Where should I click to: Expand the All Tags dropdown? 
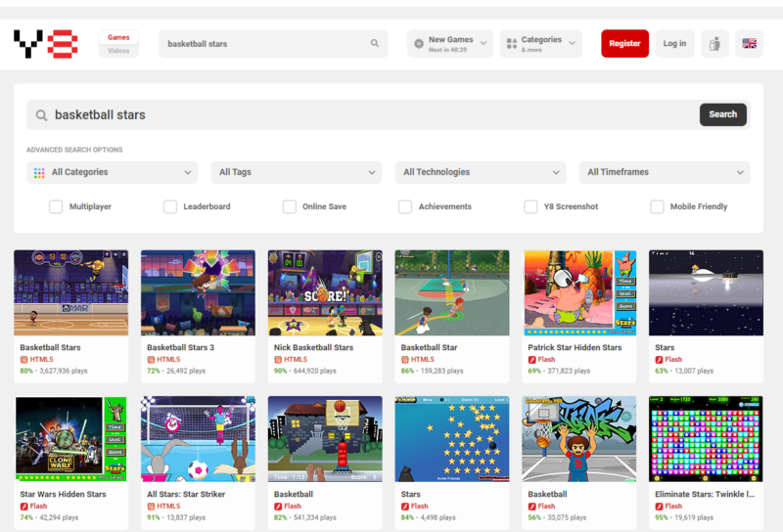(x=297, y=172)
